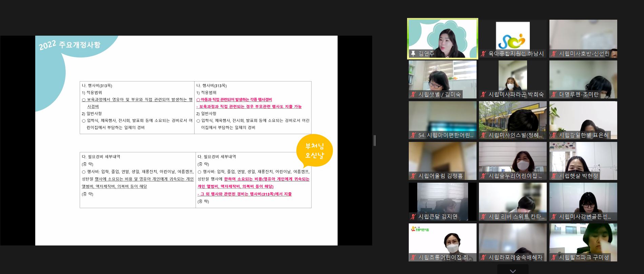Click muted mic icon for 시립햇살 박현정
The image size is (644, 274).
coord(554,176)
